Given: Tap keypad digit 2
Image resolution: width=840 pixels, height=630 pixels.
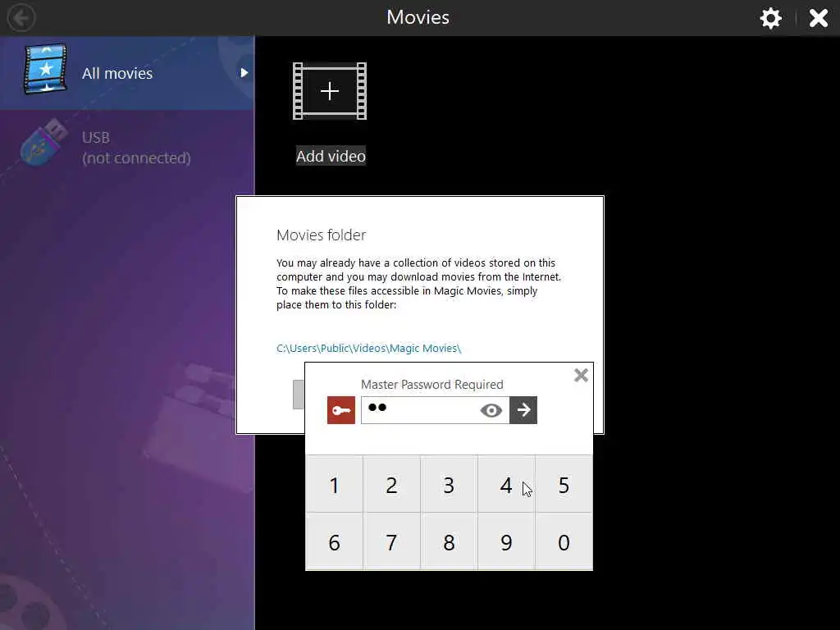Looking at the screenshot, I should (x=391, y=485).
